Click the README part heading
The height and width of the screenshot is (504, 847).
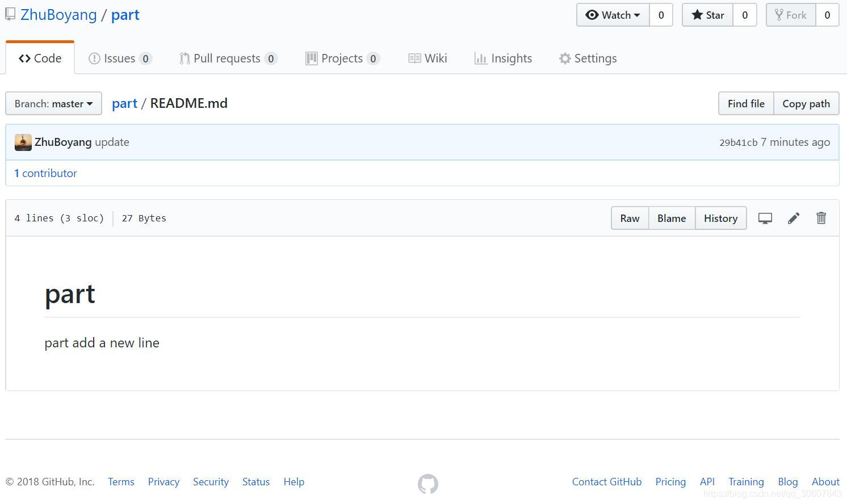70,294
